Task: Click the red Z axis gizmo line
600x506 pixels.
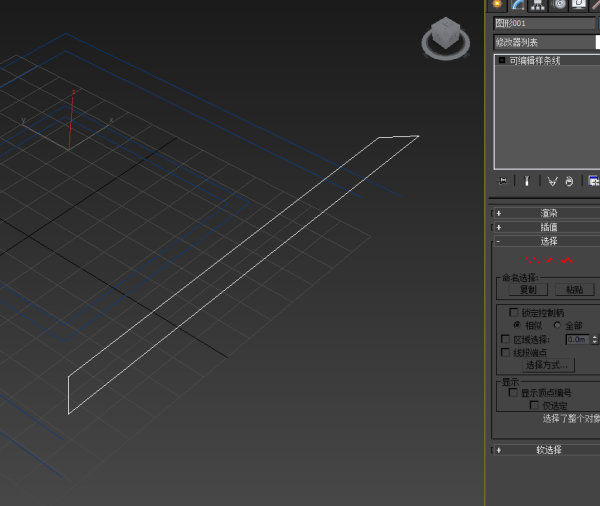Action: (71, 121)
